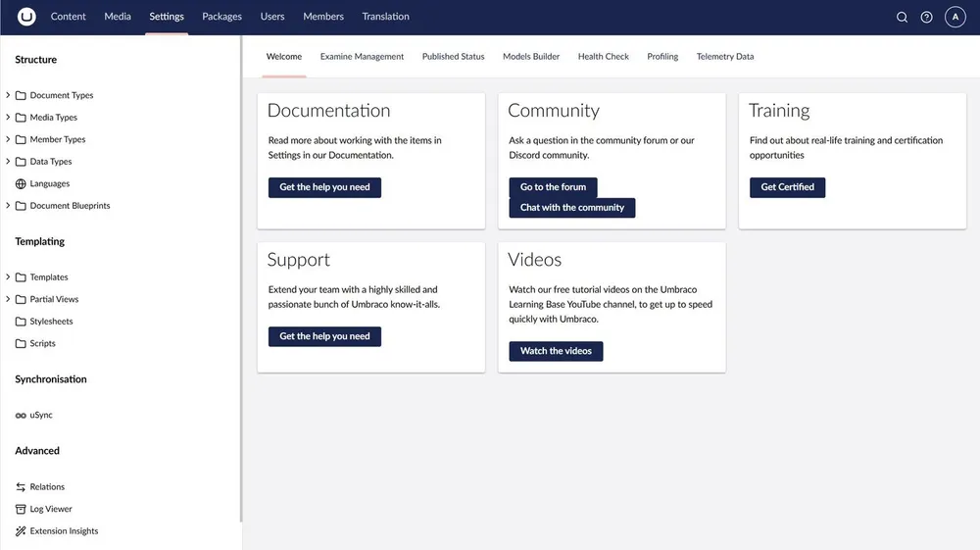Click the Advanced section heading

pos(37,451)
